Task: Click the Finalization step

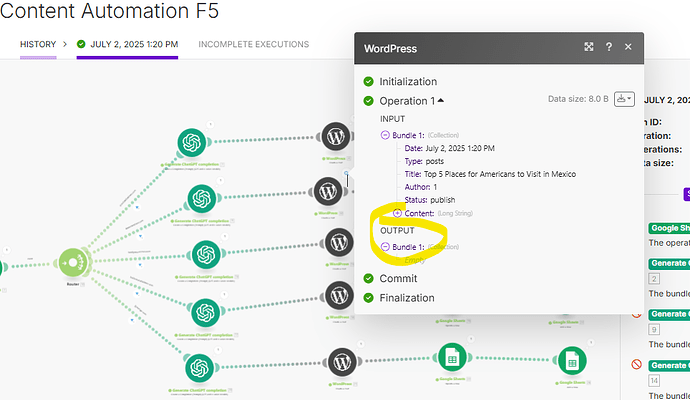Action: tap(407, 298)
